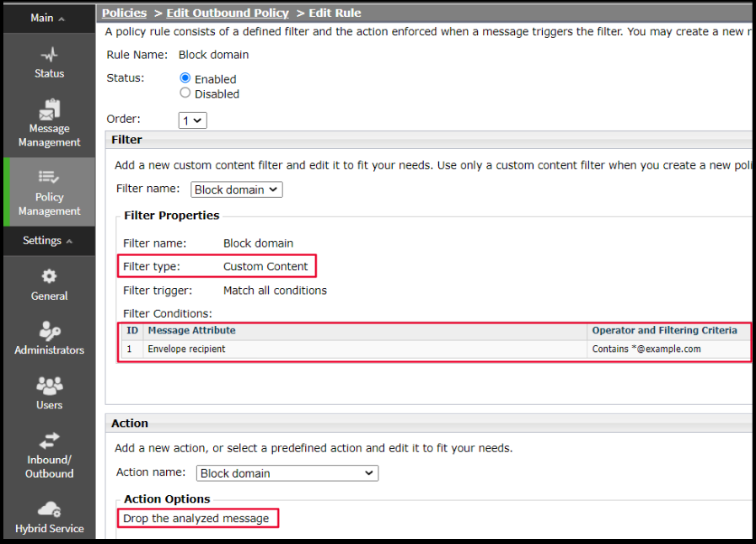
Task: Open the Order dropdown
Action: pos(192,120)
